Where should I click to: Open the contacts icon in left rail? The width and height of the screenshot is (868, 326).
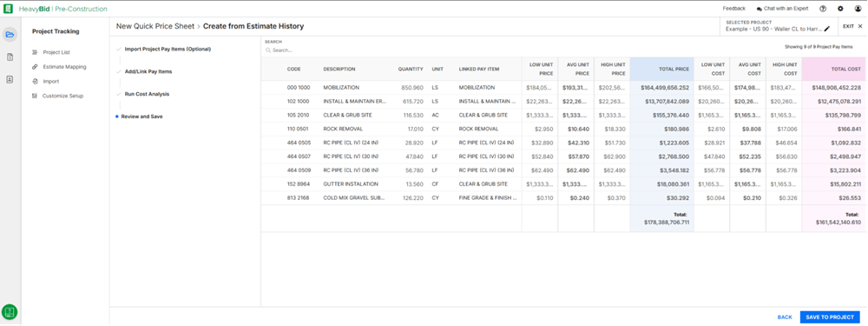[10, 79]
